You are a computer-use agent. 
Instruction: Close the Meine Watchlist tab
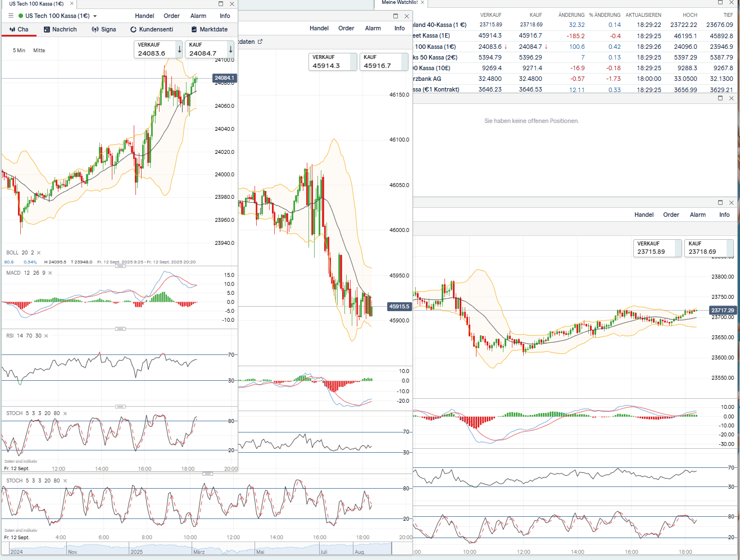pos(423,2)
